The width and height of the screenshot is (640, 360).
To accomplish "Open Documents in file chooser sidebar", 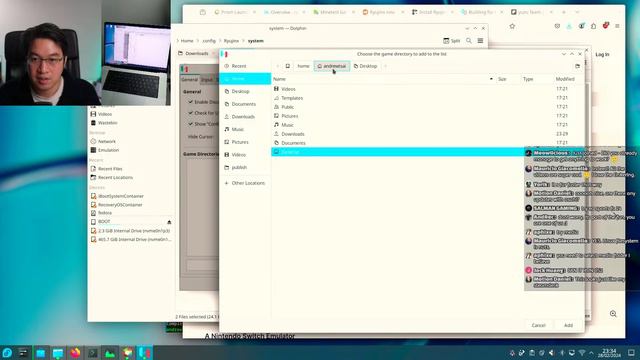I will pyautogui.click(x=245, y=104).
